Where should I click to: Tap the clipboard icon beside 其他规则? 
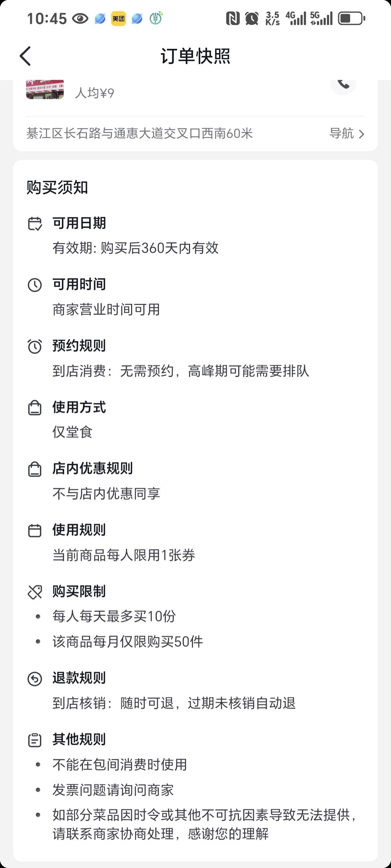coord(35,740)
